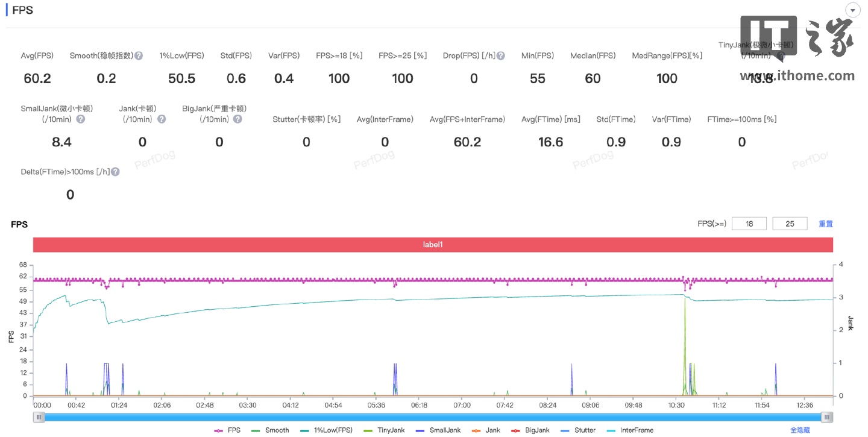Click help icon next to Smooth(稳帧指数)
Image resolution: width=868 pixels, height=437 pixels.
pos(139,55)
